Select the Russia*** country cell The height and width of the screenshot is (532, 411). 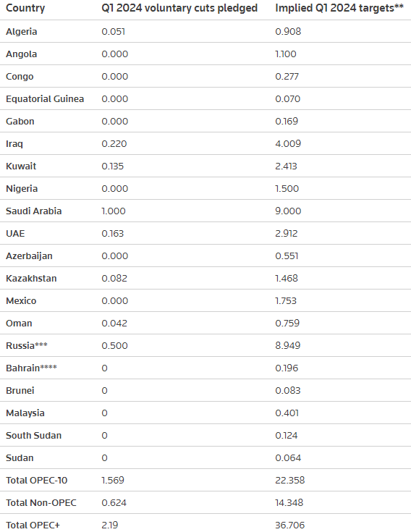click(x=27, y=346)
